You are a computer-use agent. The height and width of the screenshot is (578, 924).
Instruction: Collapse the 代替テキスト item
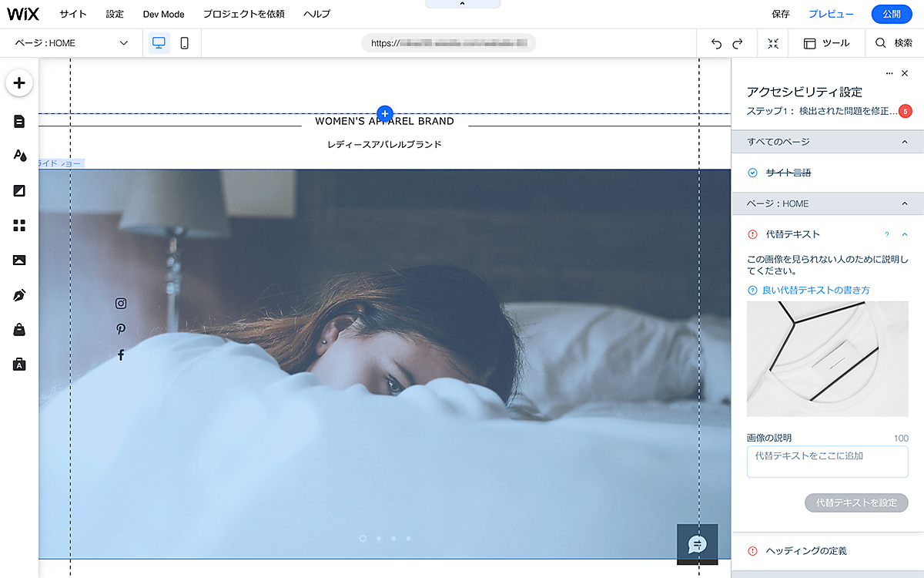point(904,234)
